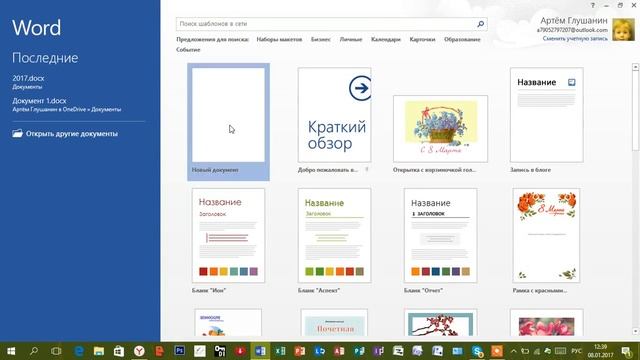Show hidden system tray icons chevron
This screenshot has height=360, width=640.
pyautogui.click(x=514, y=351)
